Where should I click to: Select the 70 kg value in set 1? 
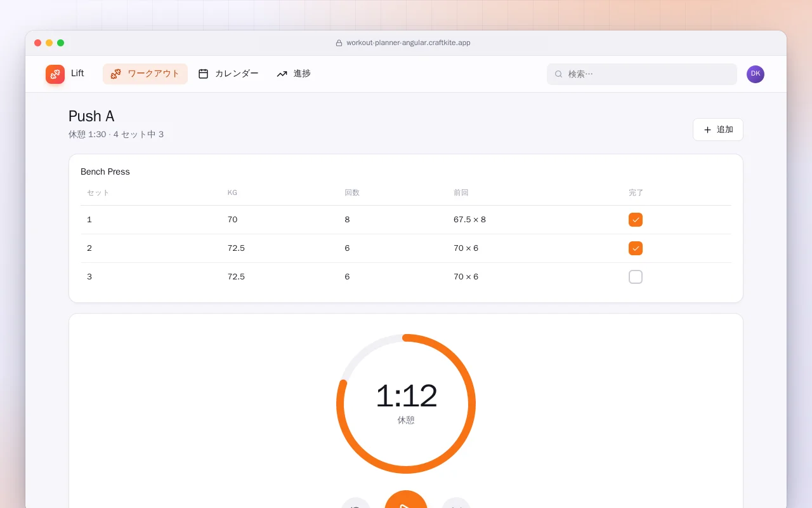click(232, 220)
